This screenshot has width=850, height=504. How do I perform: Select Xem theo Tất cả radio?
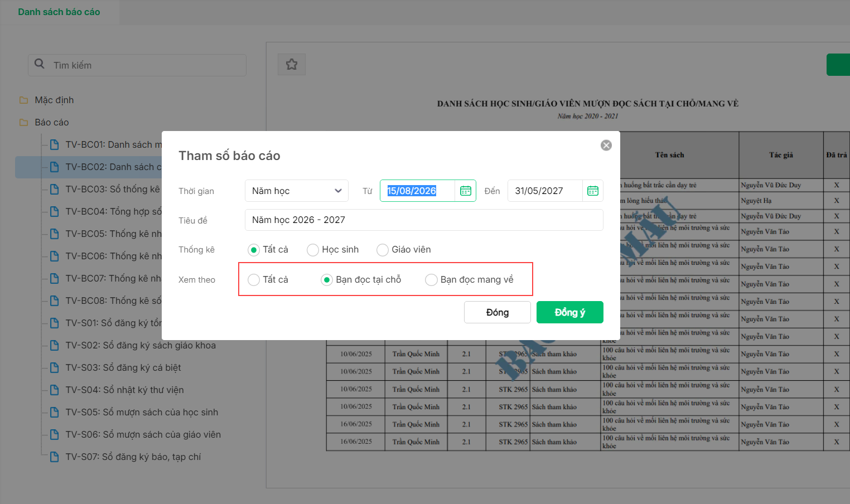coord(254,280)
